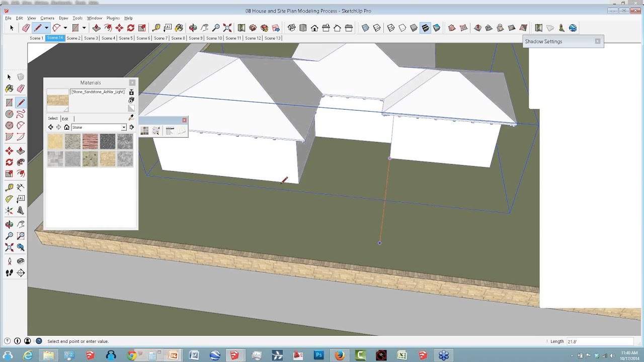Toggle X-Ray face style

click(366, 28)
